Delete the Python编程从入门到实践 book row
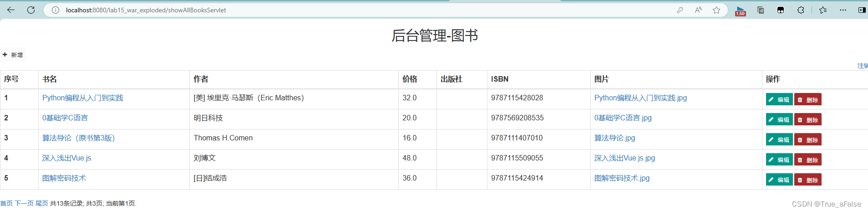This screenshot has width=868, height=212. [808, 99]
